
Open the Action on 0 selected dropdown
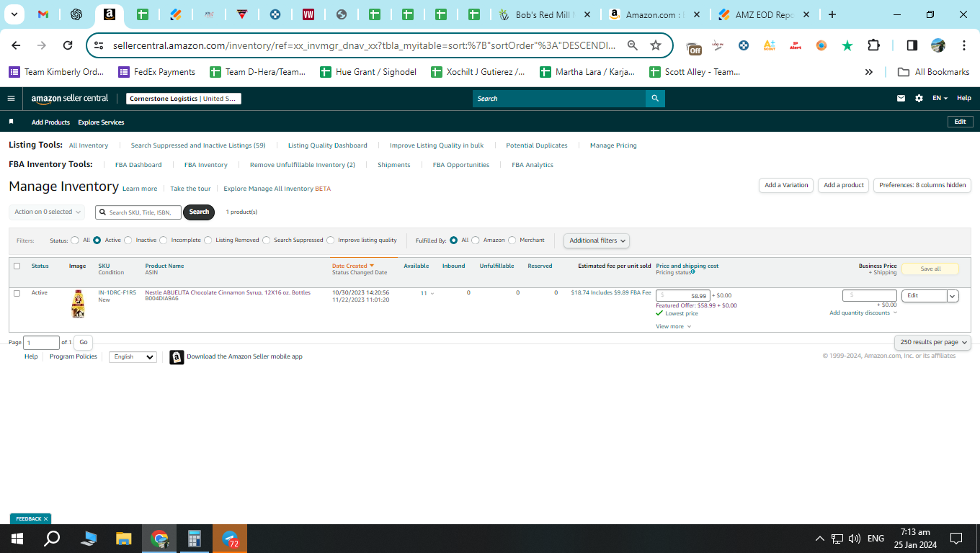point(47,212)
